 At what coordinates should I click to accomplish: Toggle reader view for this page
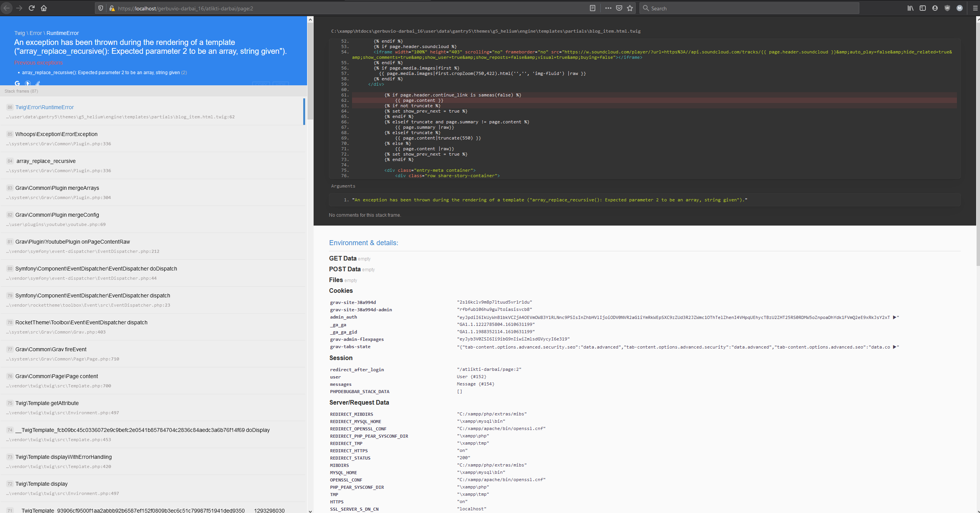click(x=593, y=8)
